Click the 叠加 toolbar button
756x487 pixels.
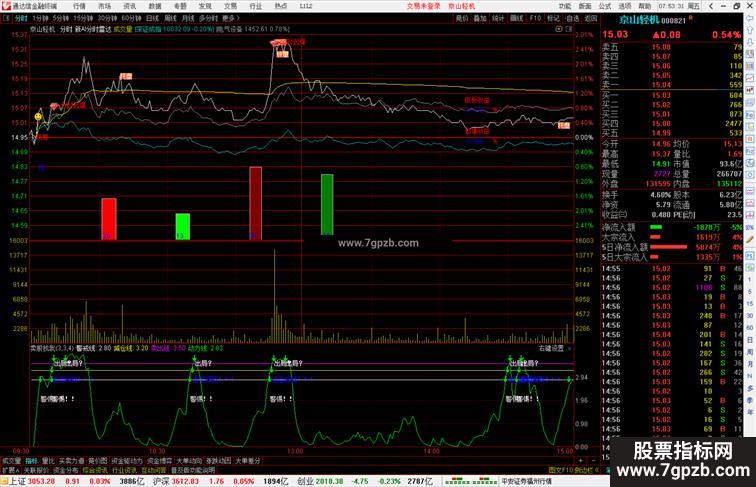pyautogui.click(x=480, y=18)
